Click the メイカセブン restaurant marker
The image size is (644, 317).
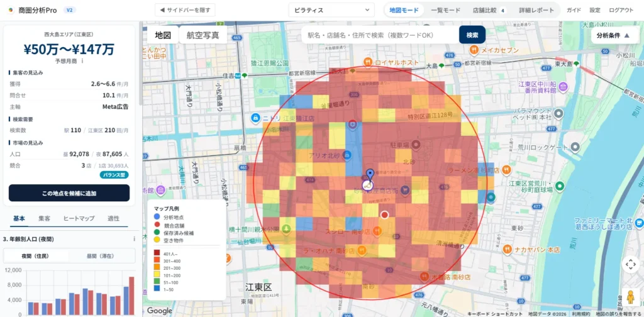474,50
